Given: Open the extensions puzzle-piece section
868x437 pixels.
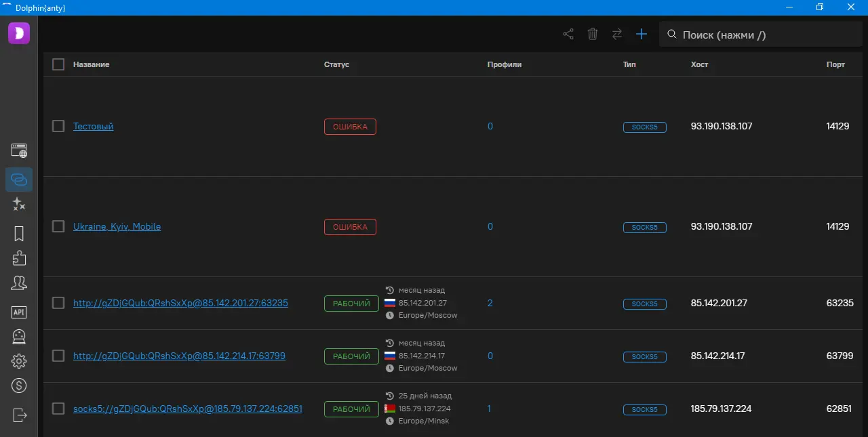Looking at the screenshot, I should pyautogui.click(x=19, y=258).
